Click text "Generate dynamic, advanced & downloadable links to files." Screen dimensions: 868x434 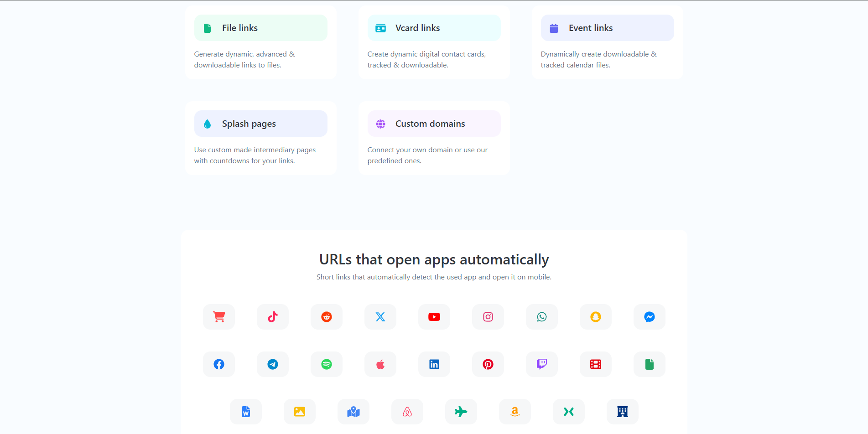coord(244,60)
